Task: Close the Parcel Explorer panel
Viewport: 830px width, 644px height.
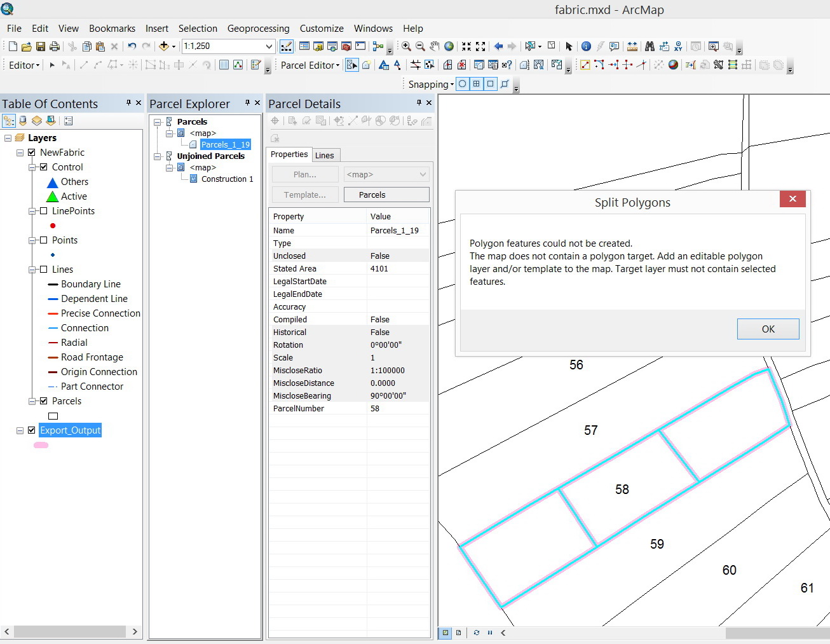Action: pos(257,102)
